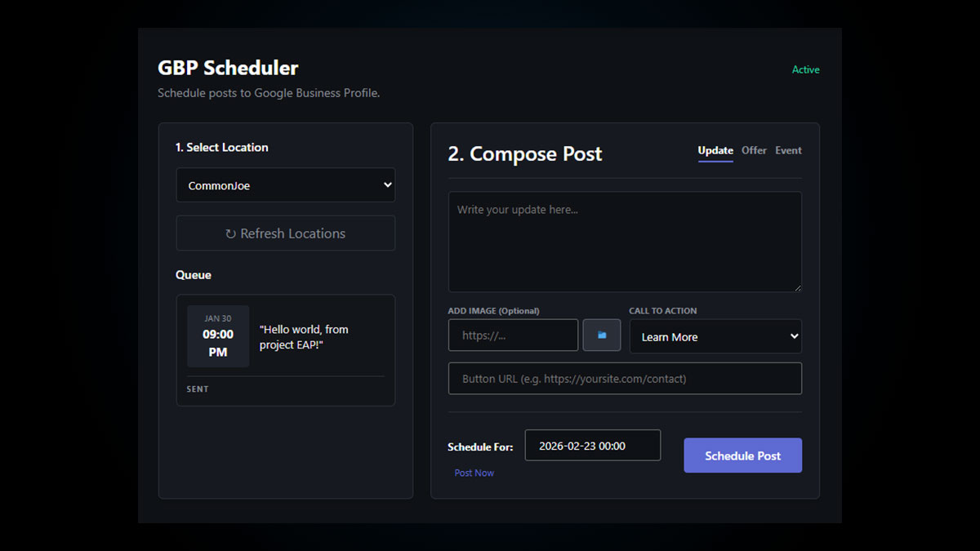Viewport: 980px width, 551px height.
Task: Click the Queue section heading
Action: [194, 275]
